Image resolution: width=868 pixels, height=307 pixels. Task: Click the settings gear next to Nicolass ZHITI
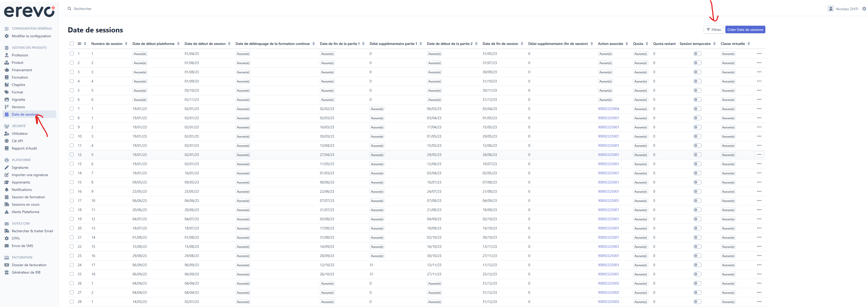(864, 9)
